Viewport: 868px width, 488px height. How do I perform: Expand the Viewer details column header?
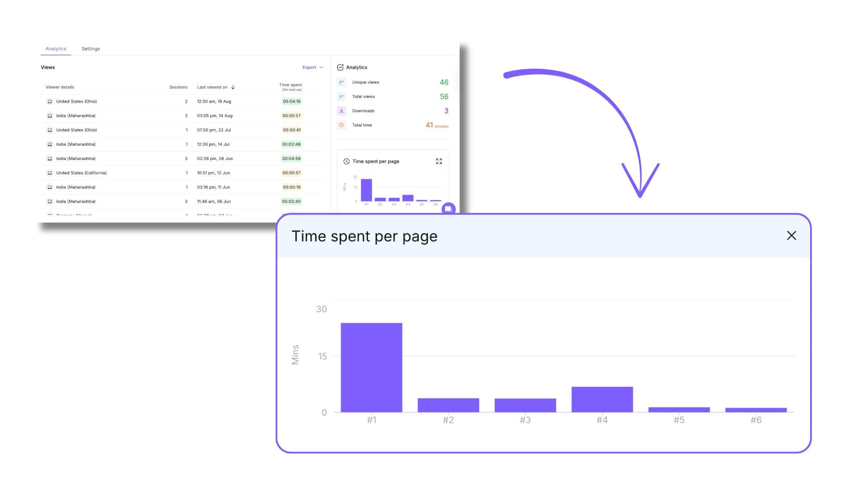tap(60, 87)
